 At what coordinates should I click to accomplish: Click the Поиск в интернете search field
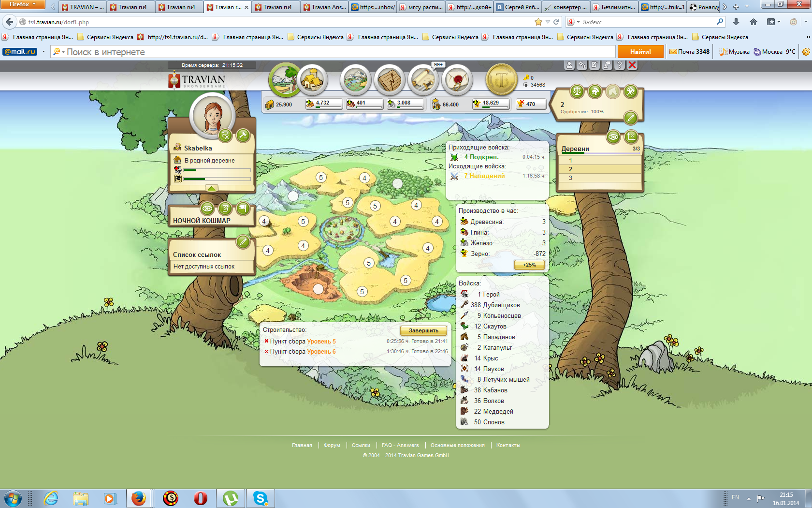click(x=333, y=52)
